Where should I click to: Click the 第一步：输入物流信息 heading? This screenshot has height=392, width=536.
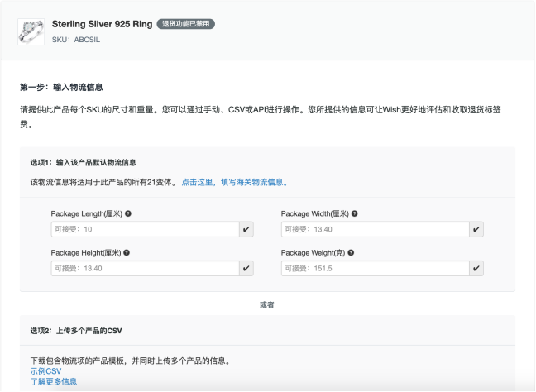click(61, 87)
